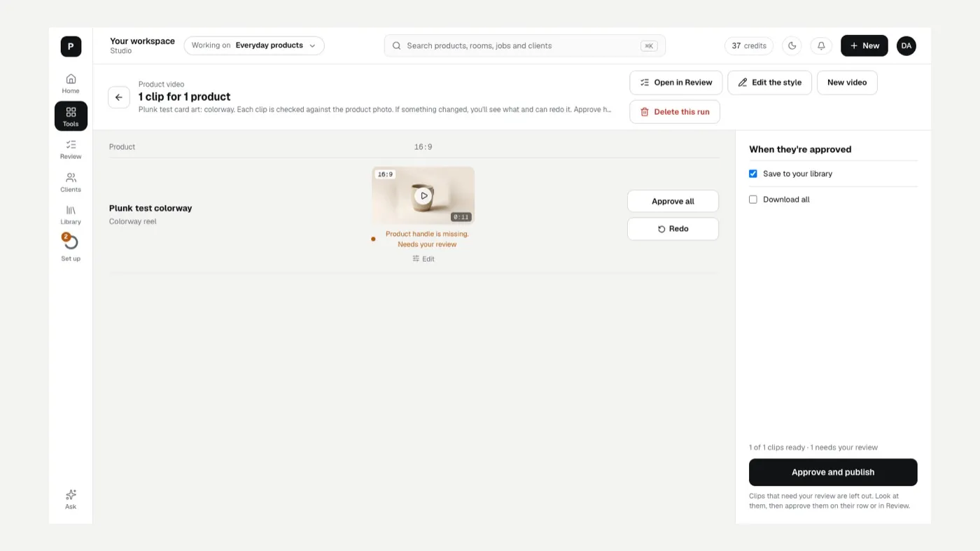Open the DA user avatar menu
The height and width of the screenshot is (551, 980).
coord(906,46)
